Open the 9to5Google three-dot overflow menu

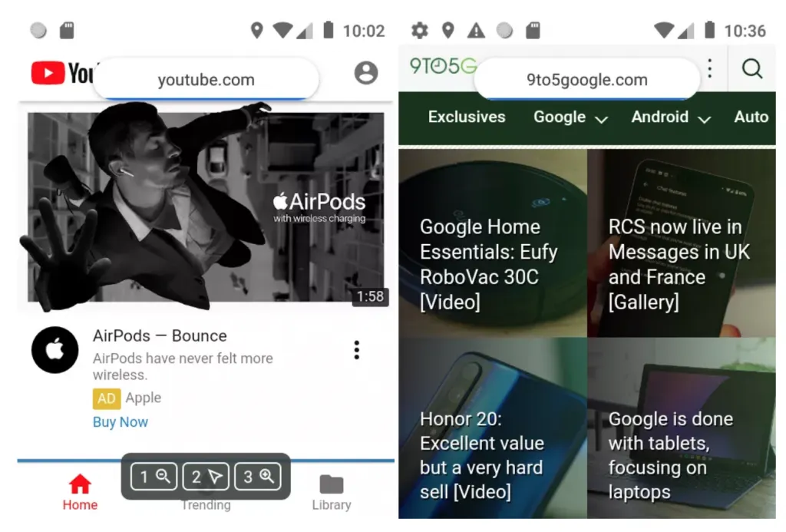tap(710, 69)
